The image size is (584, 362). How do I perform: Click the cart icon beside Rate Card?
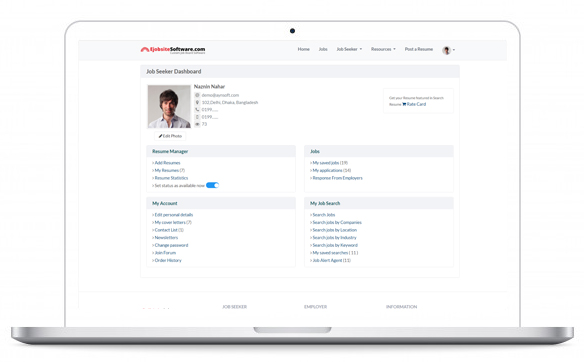pyautogui.click(x=404, y=104)
